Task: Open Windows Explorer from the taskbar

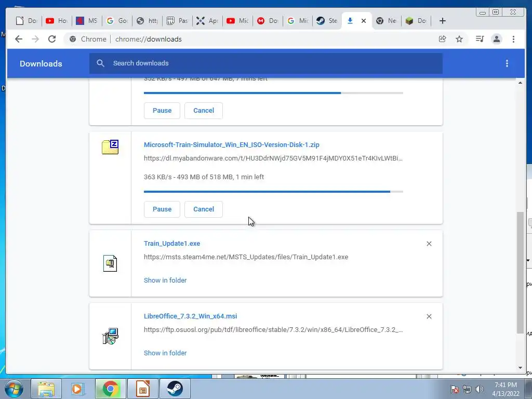Action: click(x=46, y=389)
